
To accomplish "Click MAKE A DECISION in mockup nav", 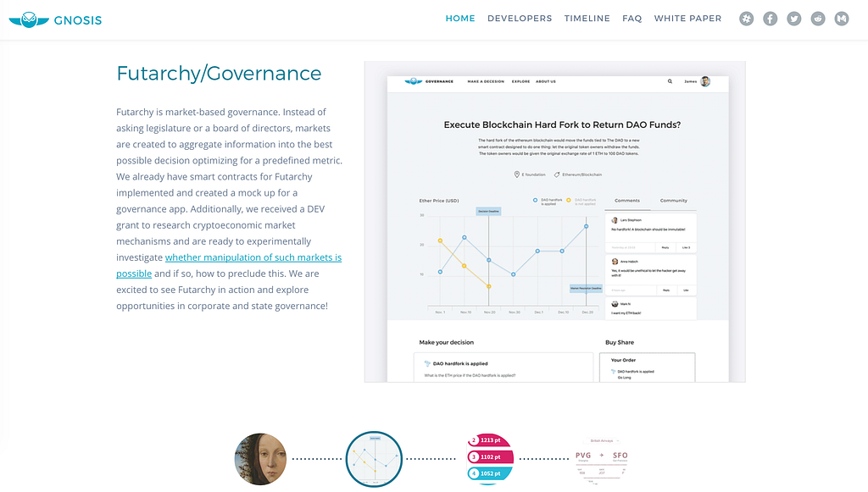I will click(486, 81).
